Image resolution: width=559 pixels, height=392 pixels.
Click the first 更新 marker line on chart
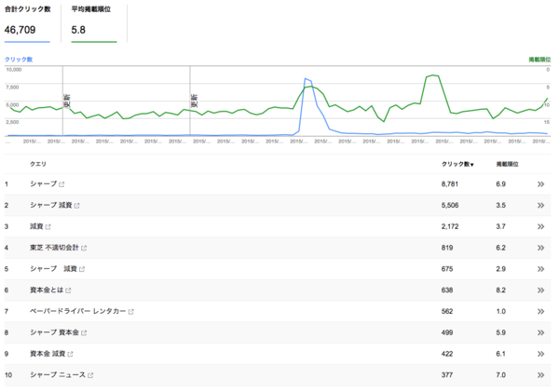[x=63, y=101]
